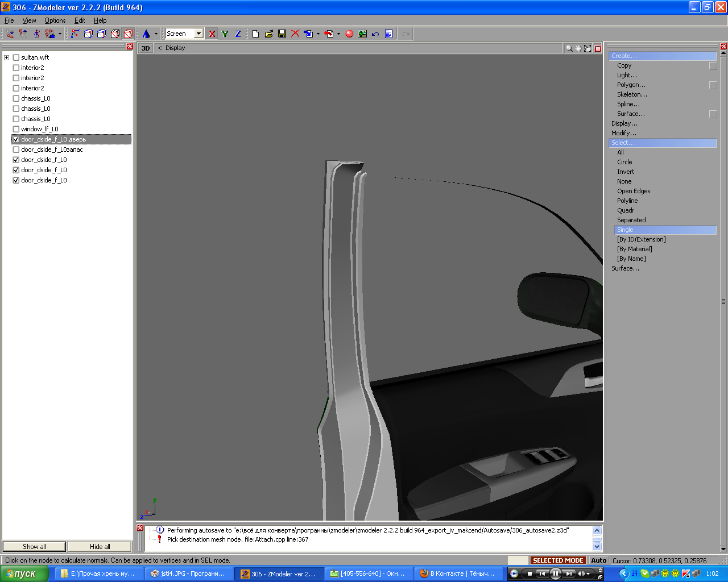Click the Auto button in the status bar
Screen dimensions: 728x582
(x=598, y=560)
